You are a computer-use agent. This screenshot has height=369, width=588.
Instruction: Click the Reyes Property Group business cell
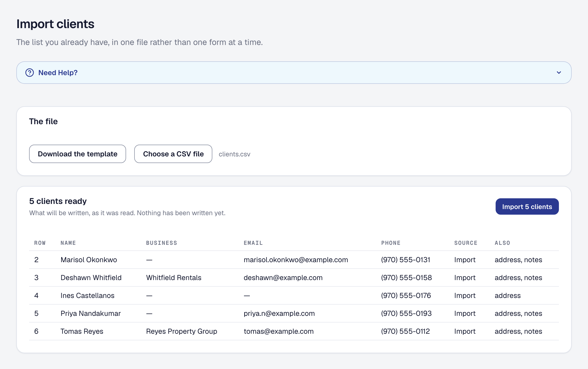[182, 331]
